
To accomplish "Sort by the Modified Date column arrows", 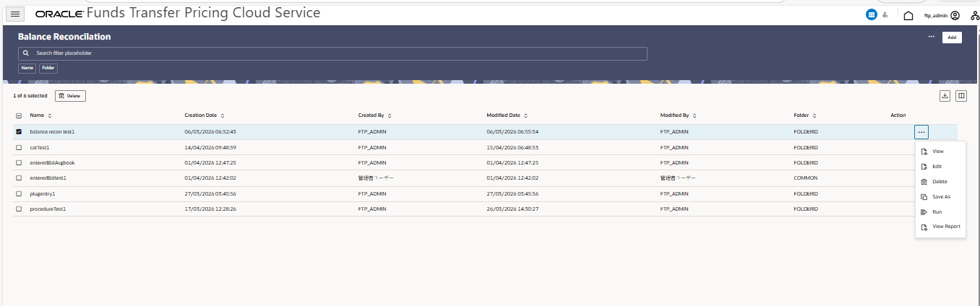I will [x=525, y=115].
